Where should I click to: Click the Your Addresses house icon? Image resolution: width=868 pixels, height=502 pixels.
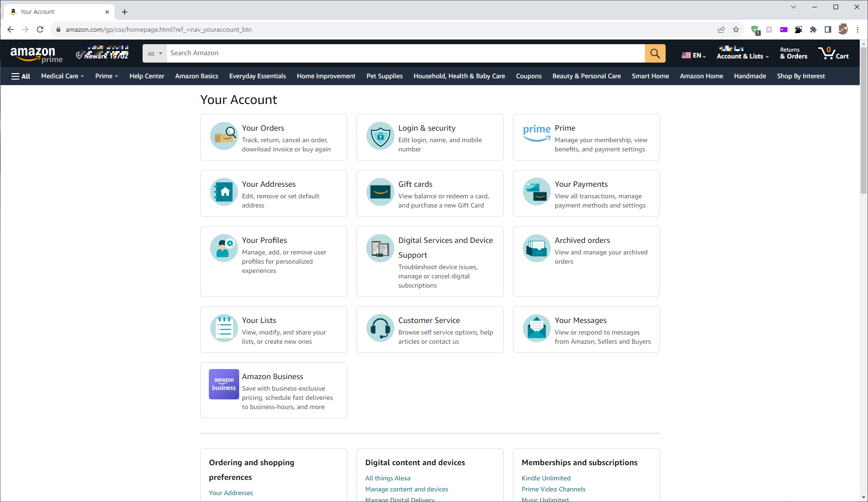tap(224, 192)
